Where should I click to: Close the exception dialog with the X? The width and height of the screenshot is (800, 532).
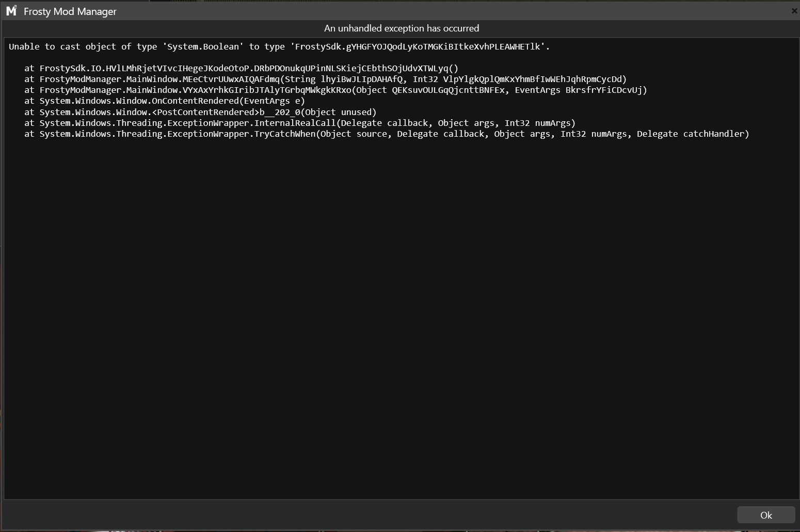pos(794,11)
